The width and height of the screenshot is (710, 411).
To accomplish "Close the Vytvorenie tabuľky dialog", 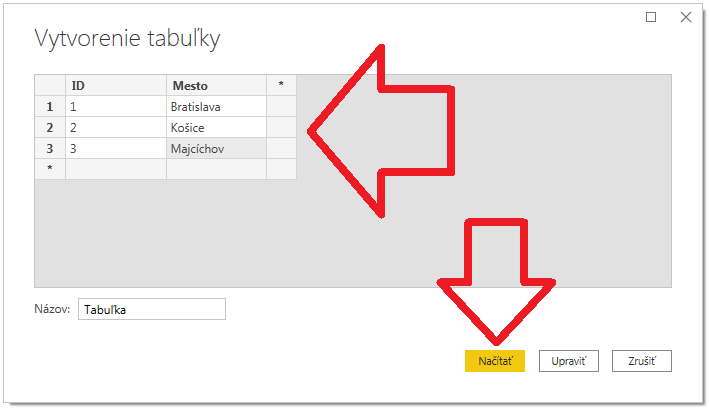I will pos(686,17).
